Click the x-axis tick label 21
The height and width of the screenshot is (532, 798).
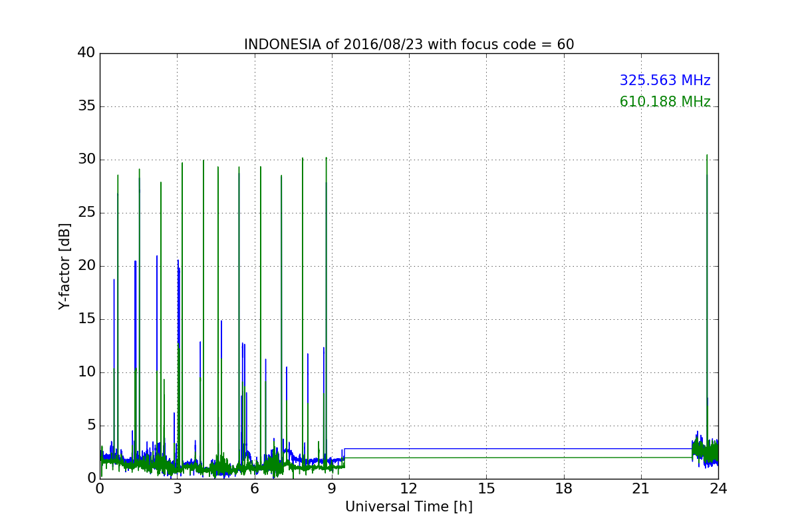(641, 489)
